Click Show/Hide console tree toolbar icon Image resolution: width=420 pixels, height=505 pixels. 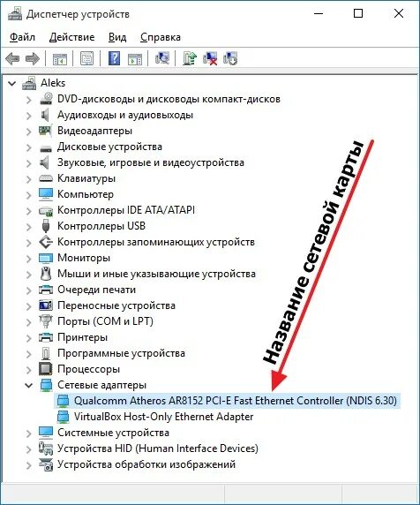coord(59,58)
